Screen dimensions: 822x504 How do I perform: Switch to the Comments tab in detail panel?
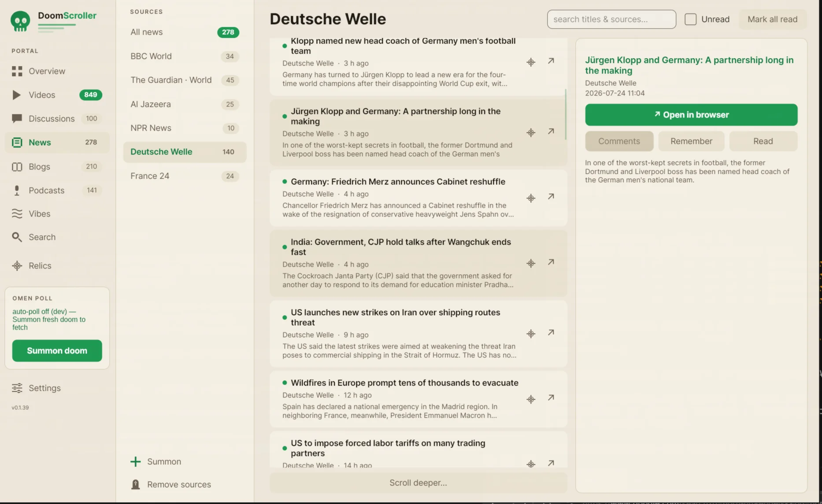coord(619,141)
